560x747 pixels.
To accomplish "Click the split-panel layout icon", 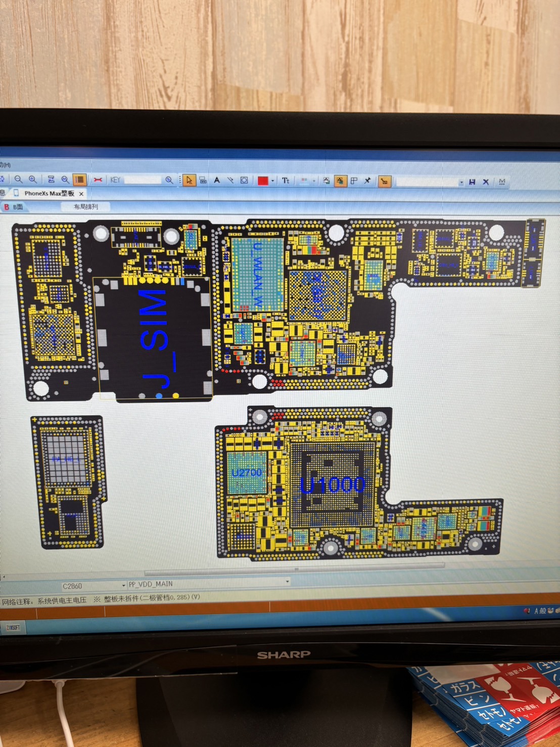I will pos(354,181).
